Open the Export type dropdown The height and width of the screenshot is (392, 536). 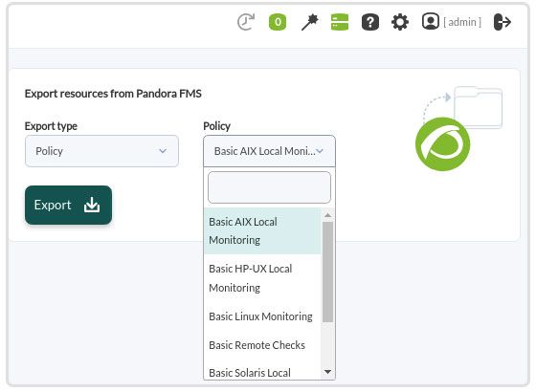click(x=101, y=151)
